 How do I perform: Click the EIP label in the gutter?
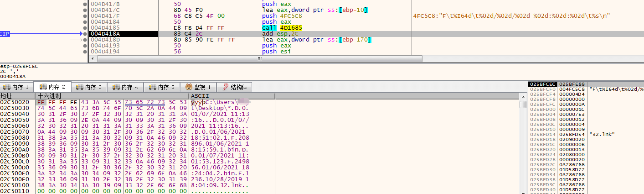coord(5,34)
